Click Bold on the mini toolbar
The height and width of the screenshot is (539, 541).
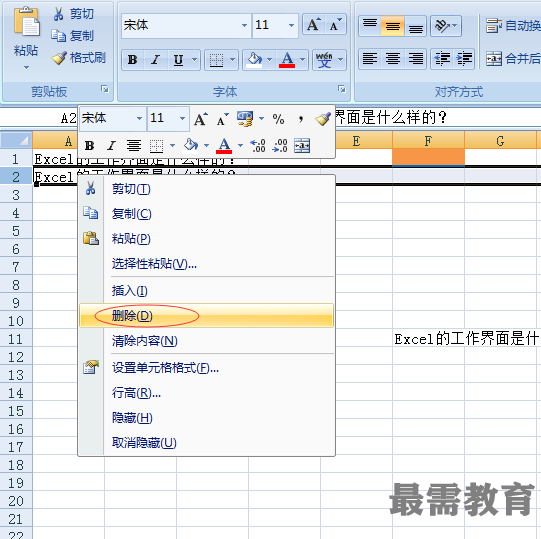tap(90, 146)
